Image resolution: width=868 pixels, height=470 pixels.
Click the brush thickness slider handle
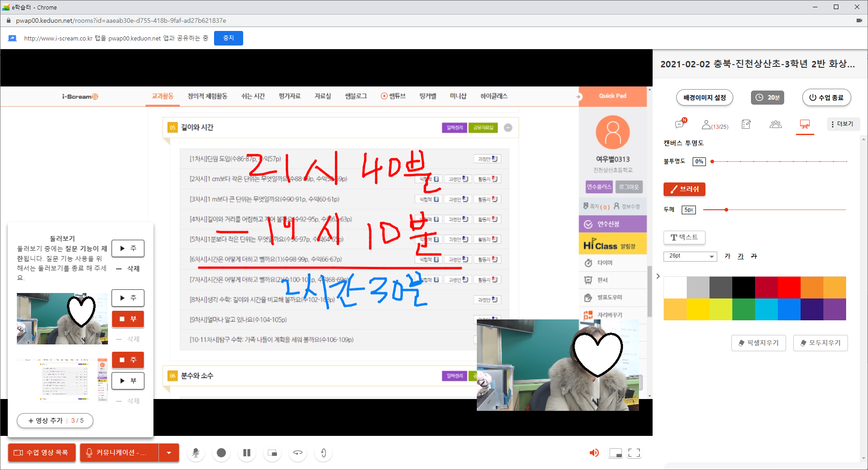tap(726, 210)
